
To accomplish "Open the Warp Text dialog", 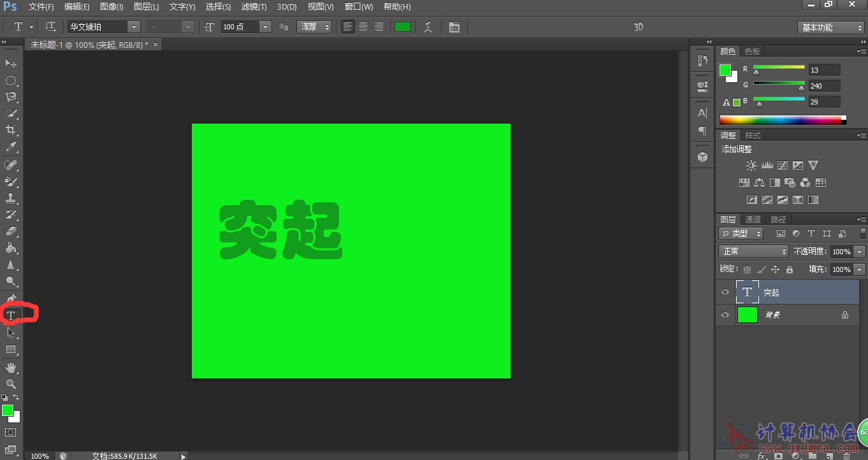I will [x=428, y=27].
